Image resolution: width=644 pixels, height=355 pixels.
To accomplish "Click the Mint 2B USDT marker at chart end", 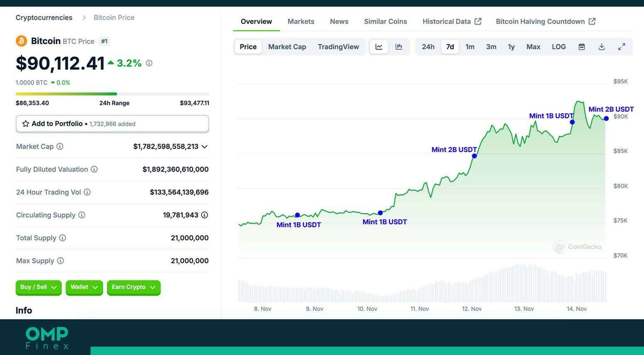I will [x=606, y=118].
